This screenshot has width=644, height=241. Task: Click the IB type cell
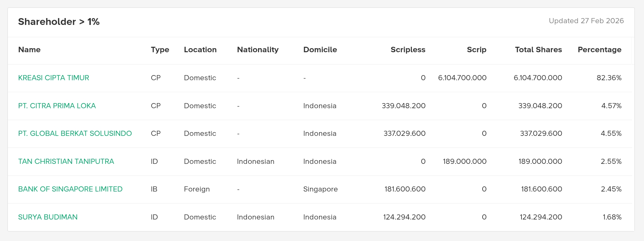point(154,189)
